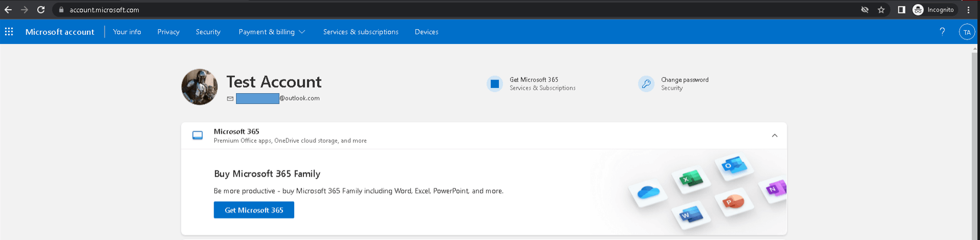Click the Get Microsoft 365 blue button
The height and width of the screenshot is (240, 980).
(254, 210)
